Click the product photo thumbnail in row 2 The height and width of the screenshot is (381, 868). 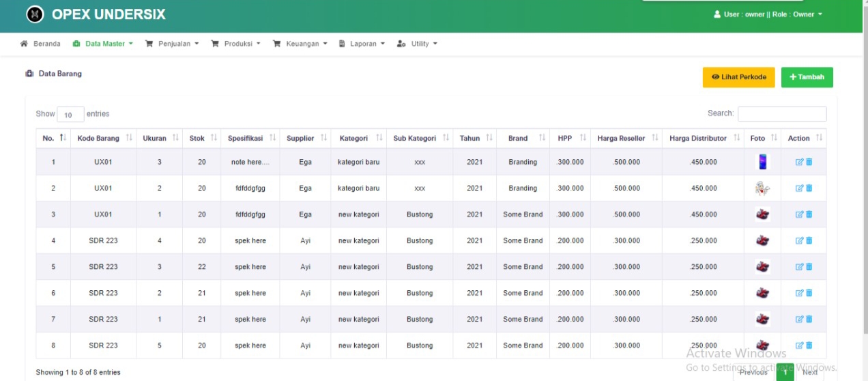point(762,188)
